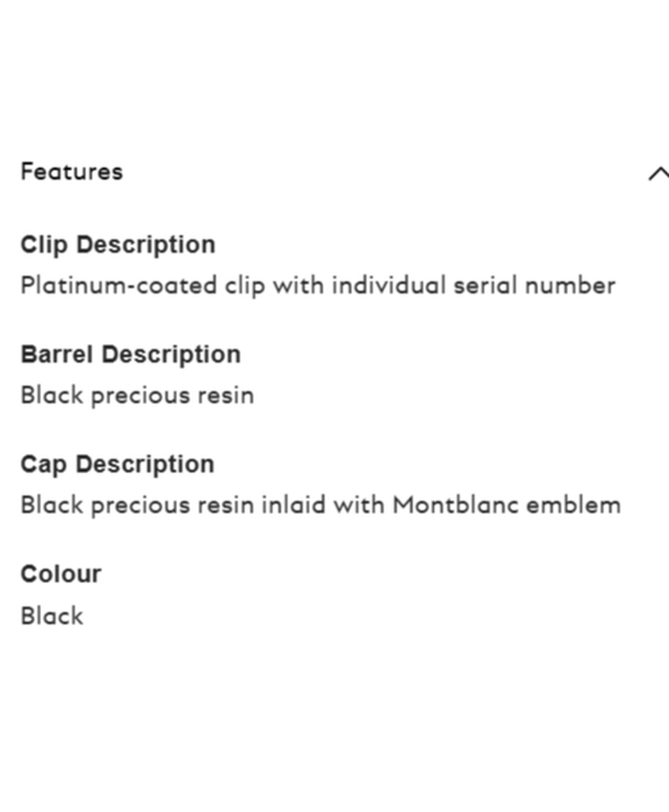Click the cap description value text
This screenshot has width=669, height=812.
320,505
